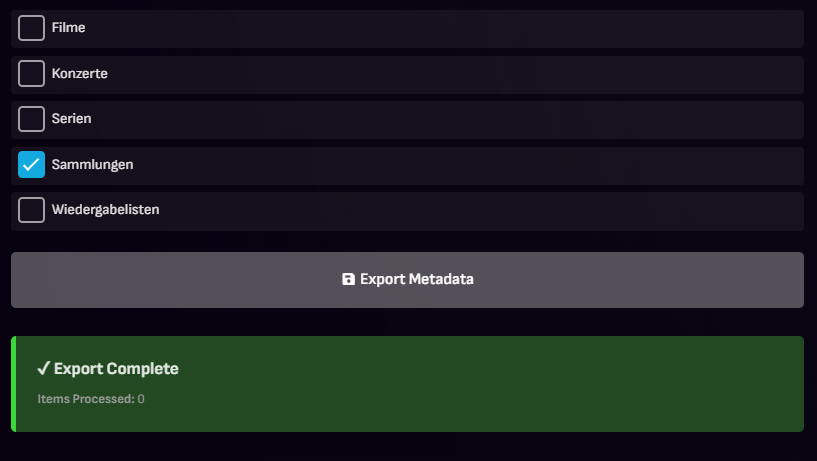Click the bright green left accent bar
The image size is (817, 461).
(13, 384)
